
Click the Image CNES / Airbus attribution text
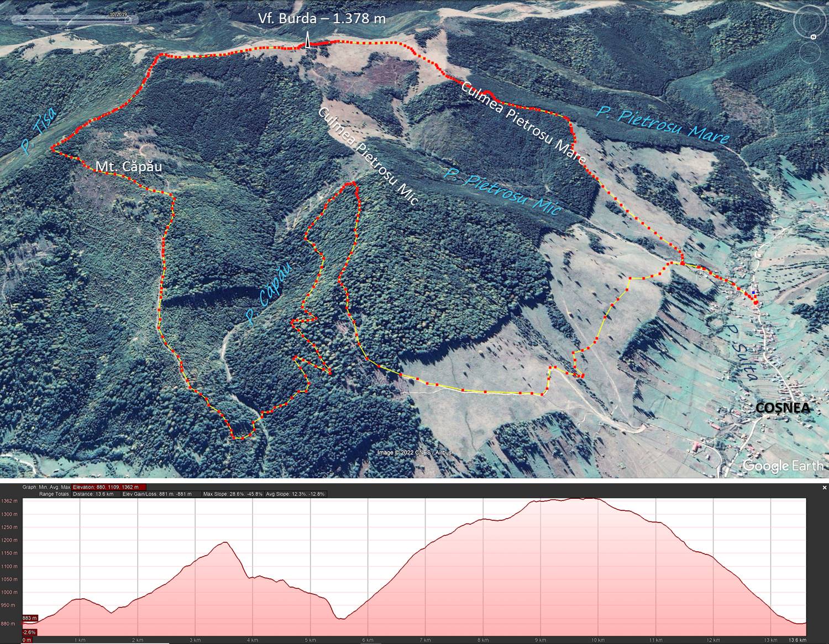pos(414,452)
